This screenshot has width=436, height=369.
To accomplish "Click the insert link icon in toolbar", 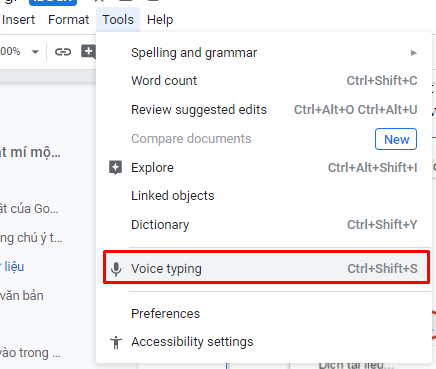I will coord(63,52).
